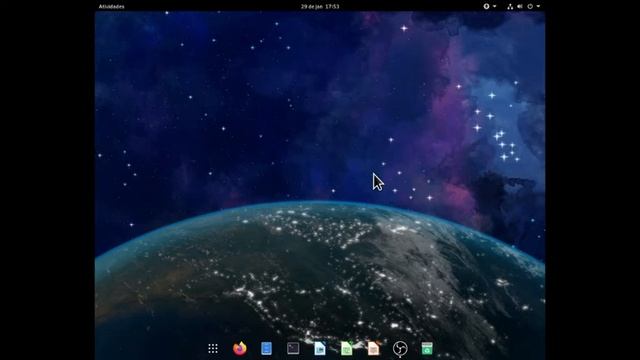The height and width of the screenshot is (360, 640).
Task: Launch LibreOffice Writer from the dock
Action: tap(320, 348)
